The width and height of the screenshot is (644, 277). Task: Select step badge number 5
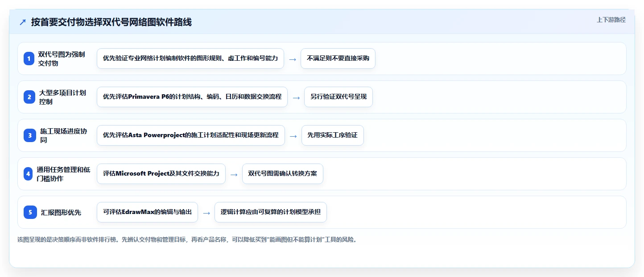point(30,212)
